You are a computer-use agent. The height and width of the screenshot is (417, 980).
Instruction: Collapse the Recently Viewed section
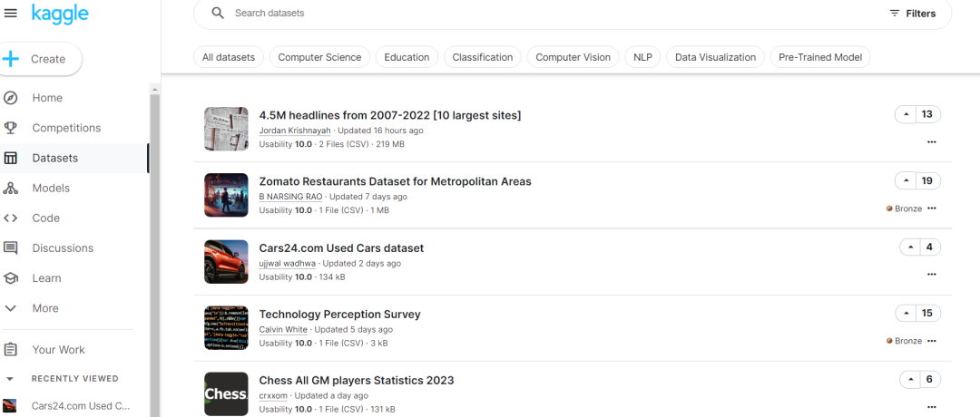[x=9, y=379]
